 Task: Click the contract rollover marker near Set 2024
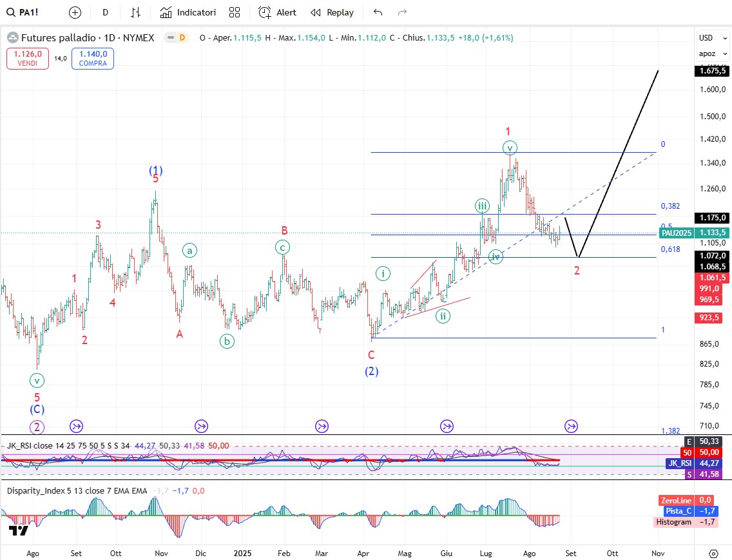click(x=76, y=426)
